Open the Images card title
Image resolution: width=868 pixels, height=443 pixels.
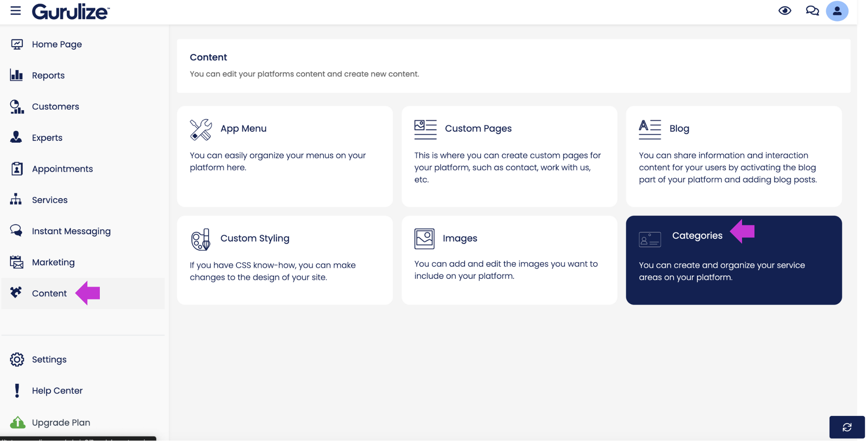pos(460,238)
